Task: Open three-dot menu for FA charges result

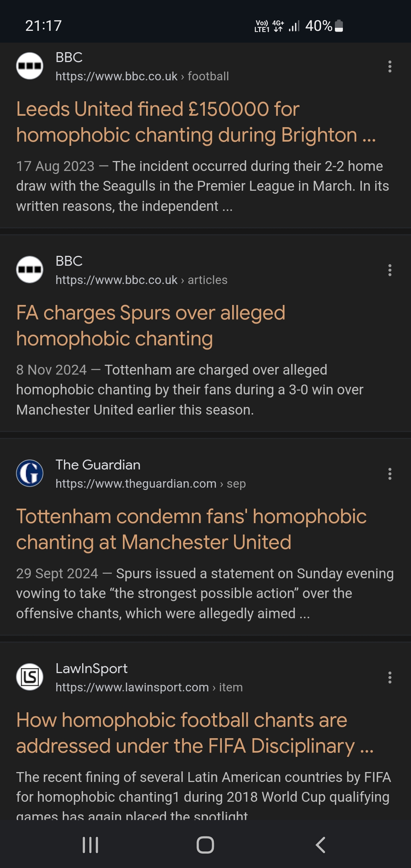Action: coord(390,270)
